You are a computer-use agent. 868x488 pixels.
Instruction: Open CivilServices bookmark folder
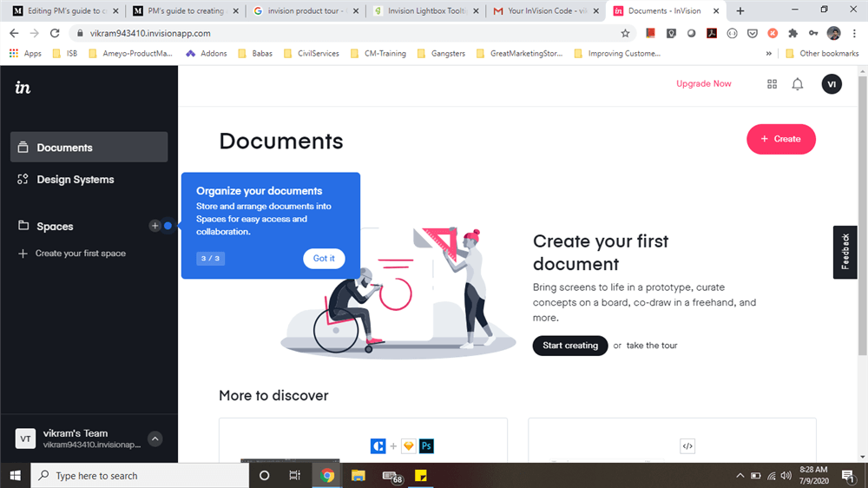pyautogui.click(x=311, y=53)
